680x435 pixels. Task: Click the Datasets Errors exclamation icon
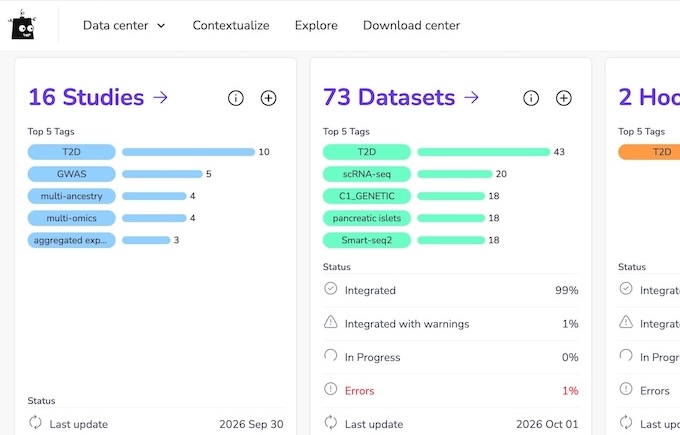point(330,389)
